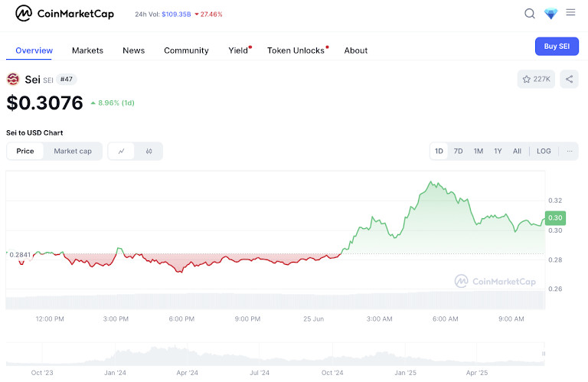Click the #47 rank badge
Image resolution: width=588 pixels, height=382 pixels.
point(67,79)
